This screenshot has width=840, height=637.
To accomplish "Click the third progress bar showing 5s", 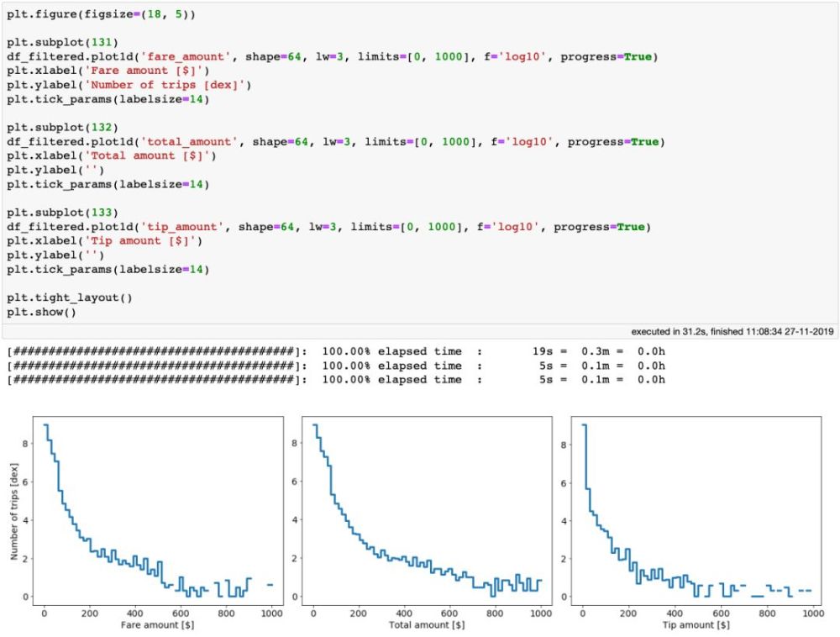I will (x=336, y=380).
